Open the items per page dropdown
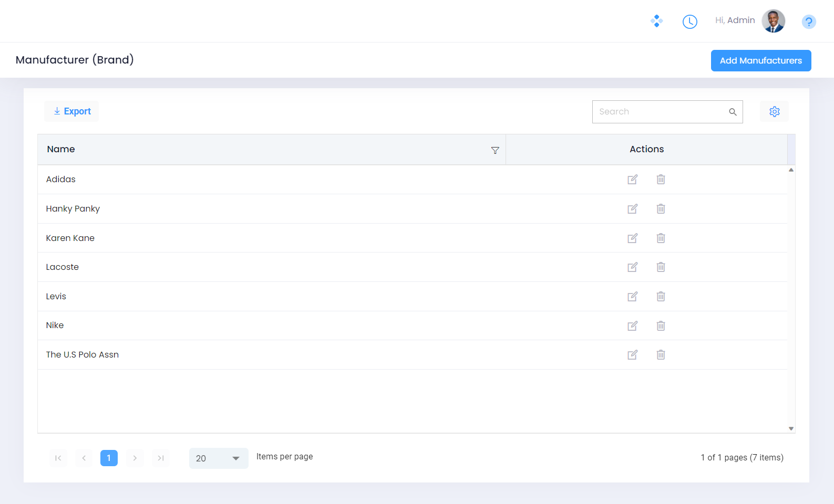This screenshot has width=834, height=504. (219, 458)
